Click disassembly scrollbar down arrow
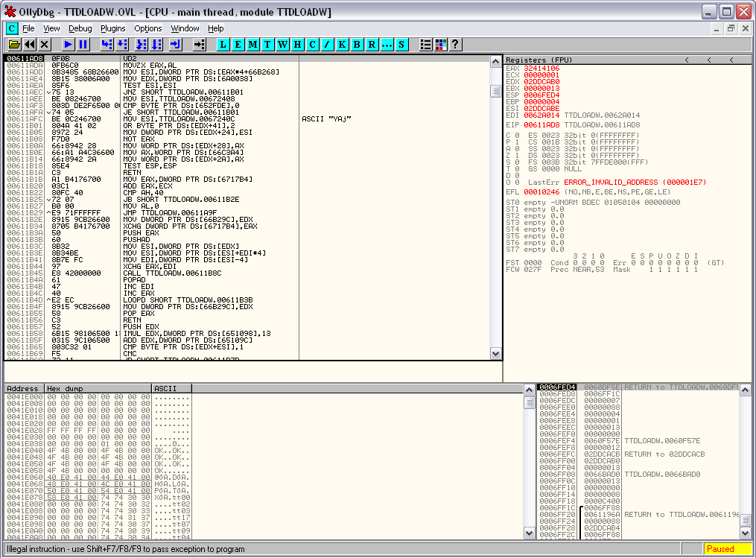Viewport: 756px width, 558px height. point(495,354)
